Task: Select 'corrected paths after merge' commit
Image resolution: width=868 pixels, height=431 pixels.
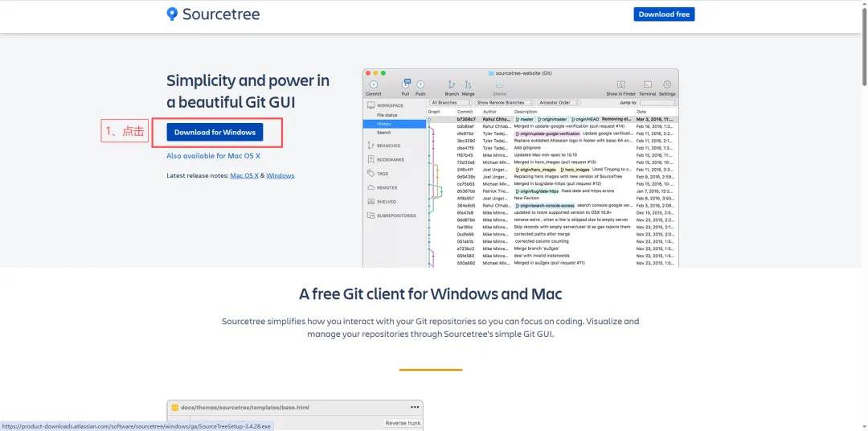Action: point(542,234)
